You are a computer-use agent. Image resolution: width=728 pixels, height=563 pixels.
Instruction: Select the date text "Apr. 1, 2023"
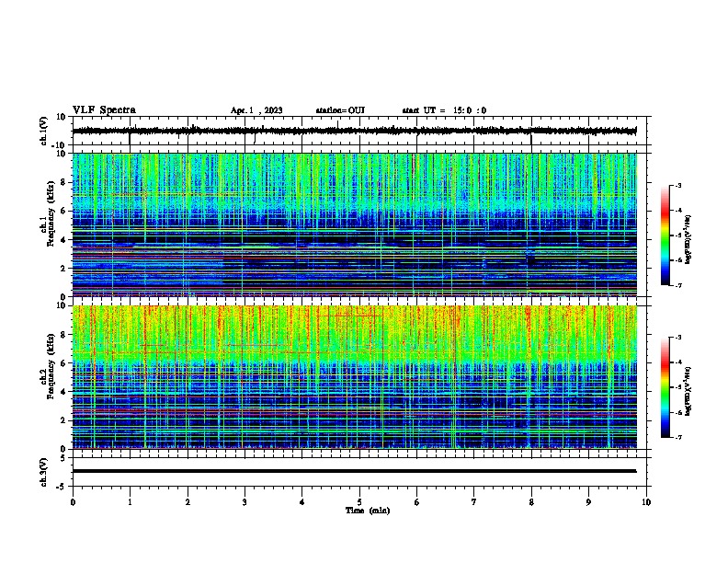(256, 110)
